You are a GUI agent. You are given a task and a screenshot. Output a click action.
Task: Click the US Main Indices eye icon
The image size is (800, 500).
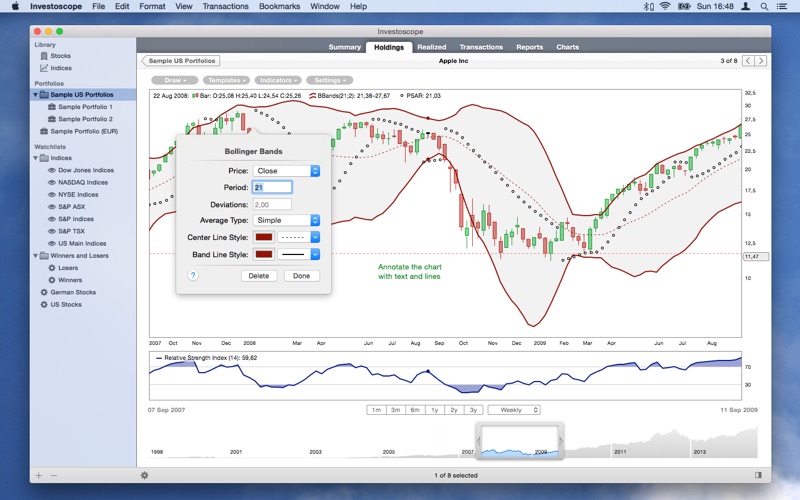coord(52,243)
